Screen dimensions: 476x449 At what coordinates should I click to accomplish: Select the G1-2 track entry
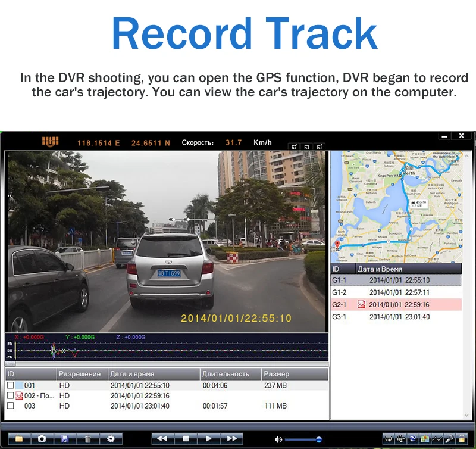point(396,292)
